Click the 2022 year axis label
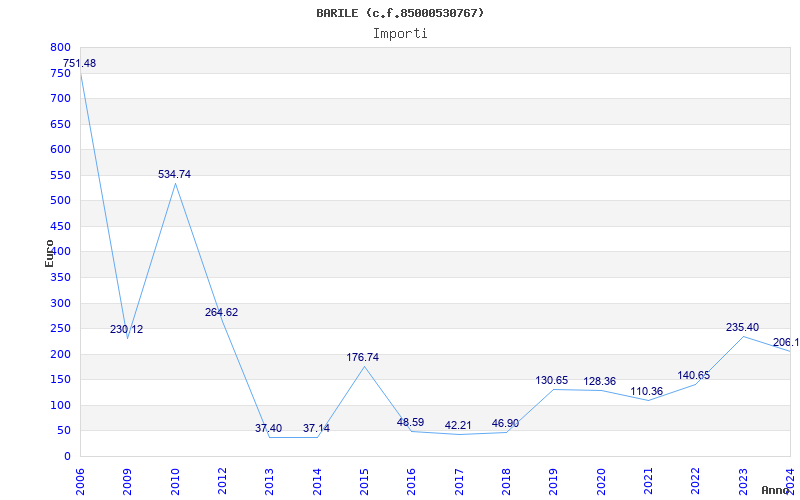Screen dimensions: 800x500 click(x=695, y=482)
